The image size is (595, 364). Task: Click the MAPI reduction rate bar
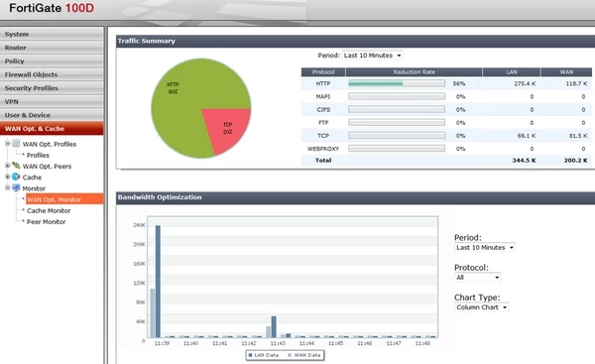397,96
